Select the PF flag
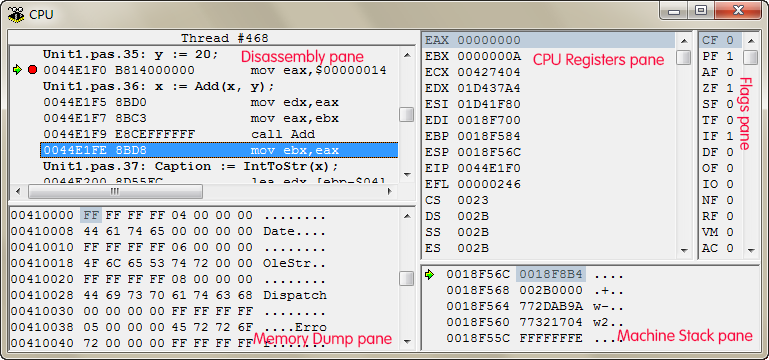Viewport: 769px width, 360px height. pyautogui.click(x=718, y=56)
